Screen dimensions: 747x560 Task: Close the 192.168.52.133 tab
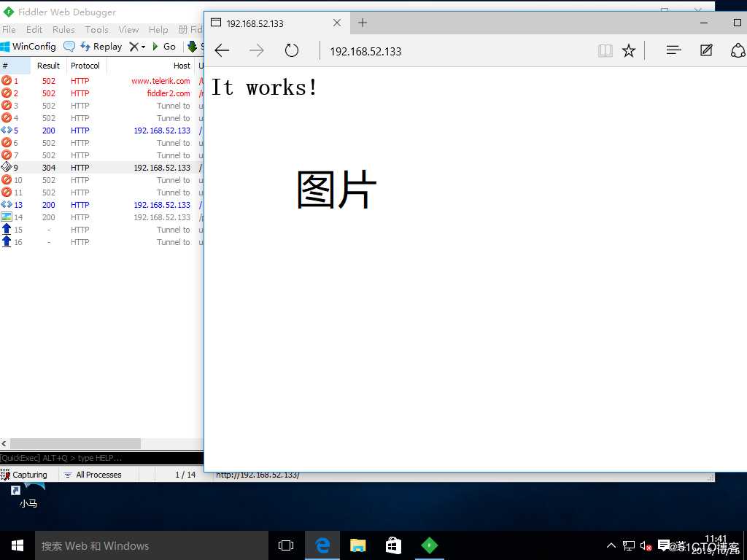337,23
